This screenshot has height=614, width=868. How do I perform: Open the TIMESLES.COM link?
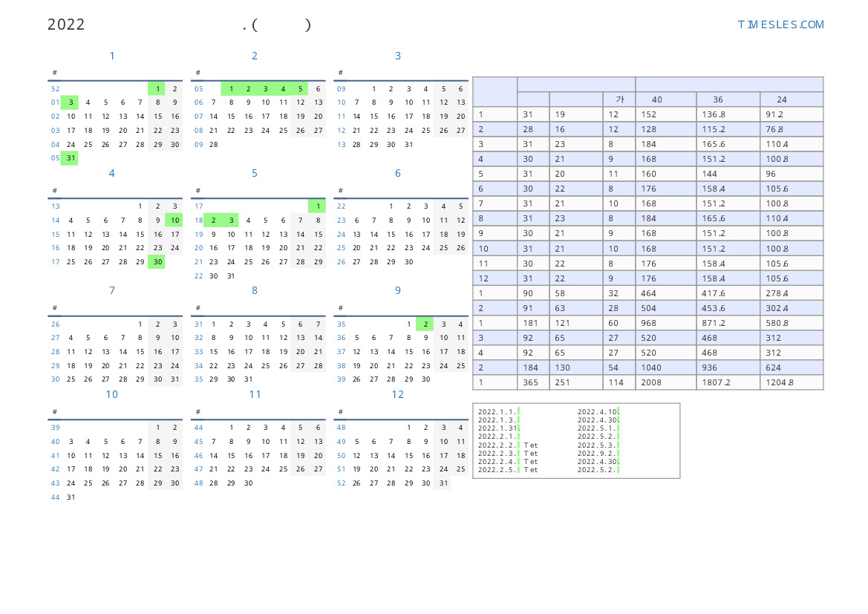tap(780, 25)
